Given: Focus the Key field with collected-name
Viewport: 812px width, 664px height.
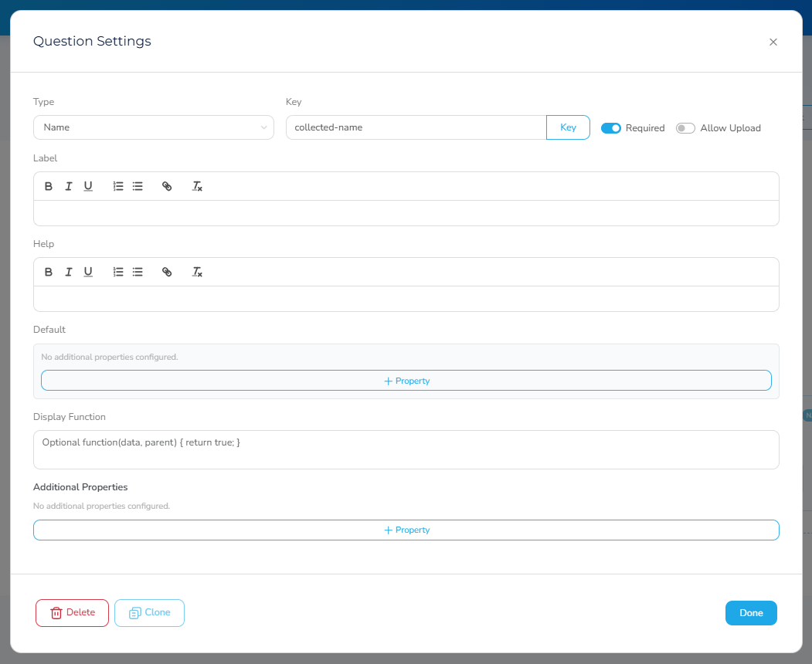Looking at the screenshot, I should (416, 127).
